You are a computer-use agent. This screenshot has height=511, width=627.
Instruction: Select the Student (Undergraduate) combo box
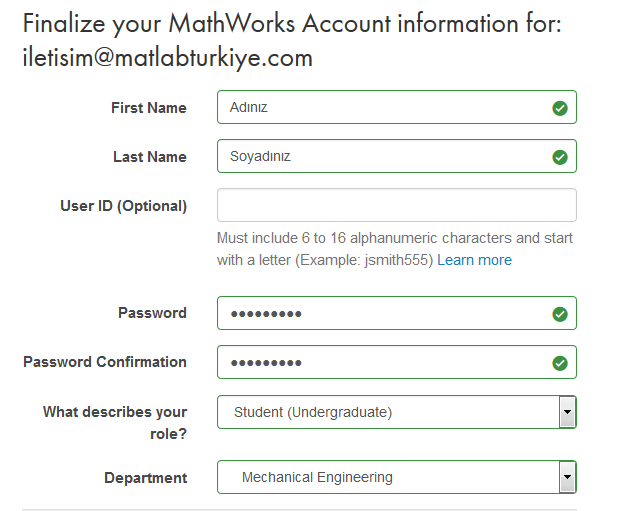(397, 412)
